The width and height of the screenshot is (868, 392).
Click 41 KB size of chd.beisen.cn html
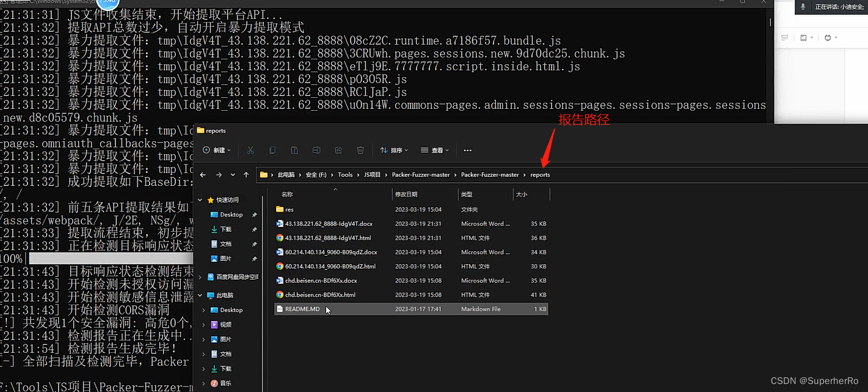pos(539,295)
